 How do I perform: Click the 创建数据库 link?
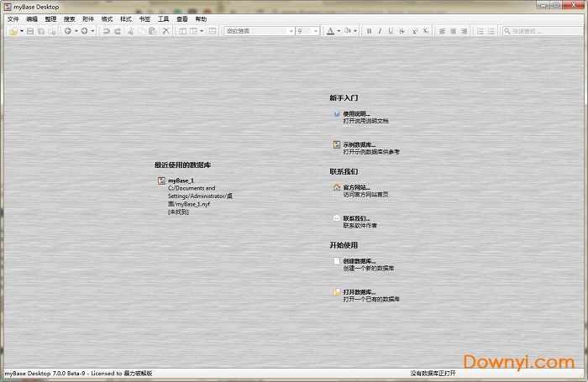(x=360, y=261)
